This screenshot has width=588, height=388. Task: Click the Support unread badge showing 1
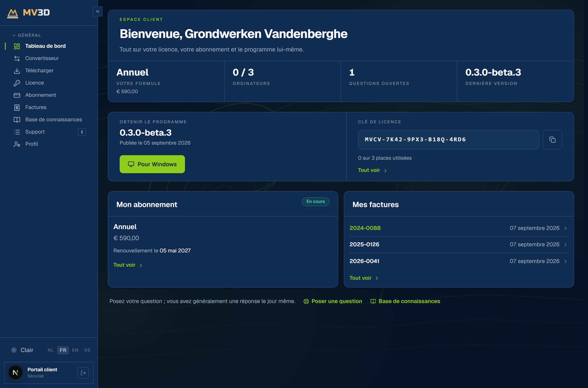82,132
